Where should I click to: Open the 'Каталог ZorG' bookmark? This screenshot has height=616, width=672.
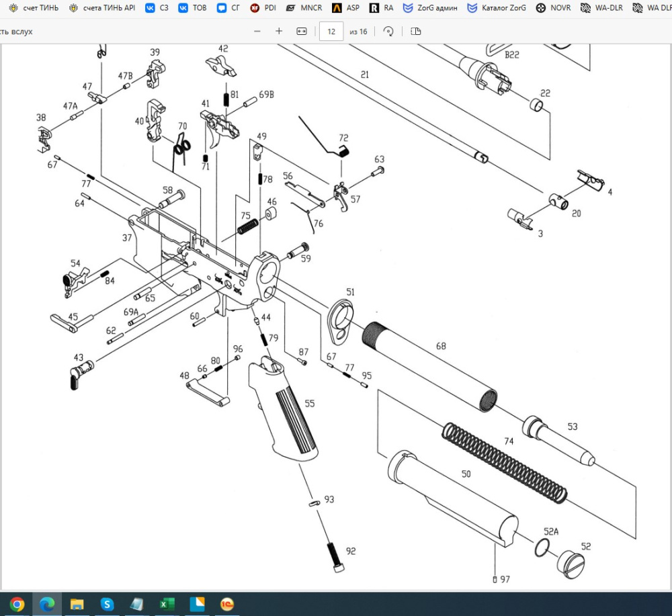[497, 7]
